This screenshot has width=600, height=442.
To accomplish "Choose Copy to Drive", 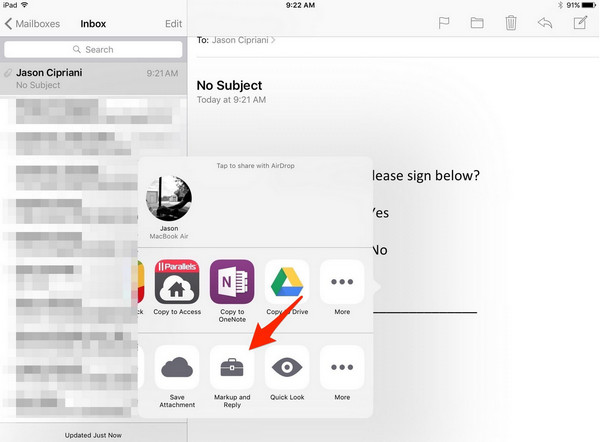I will click(287, 282).
